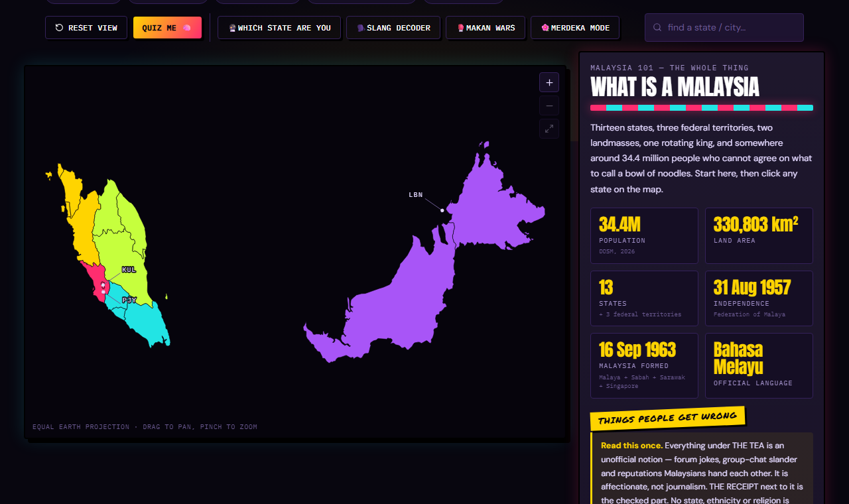Open Which State Are You
The image size is (849, 504).
click(279, 28)
